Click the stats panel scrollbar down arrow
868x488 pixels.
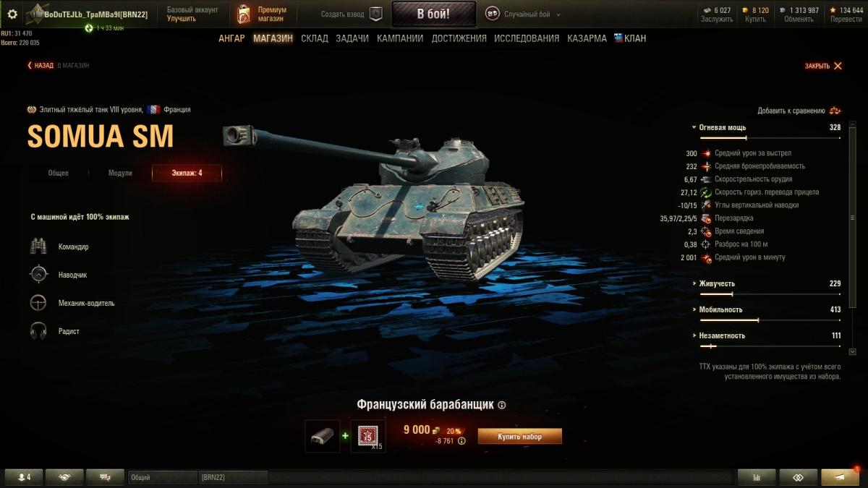tap(853, 351)
